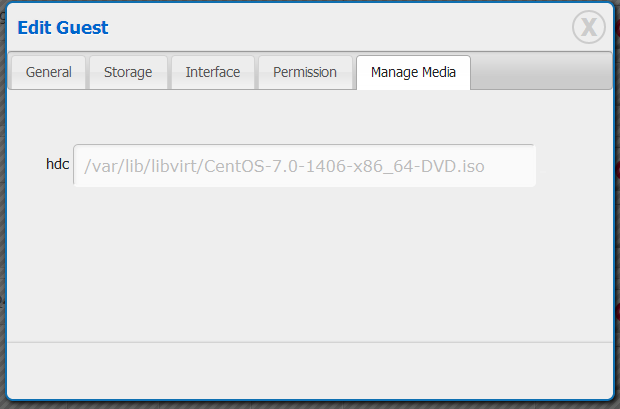Screen dimensions: 620x409
Task: Click blank area below the hdc field
Action: click(x=300, y=260)
